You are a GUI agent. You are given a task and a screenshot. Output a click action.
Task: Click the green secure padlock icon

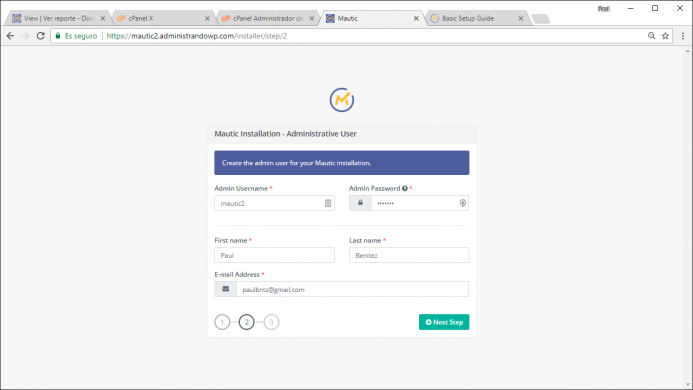coord(58,36)
